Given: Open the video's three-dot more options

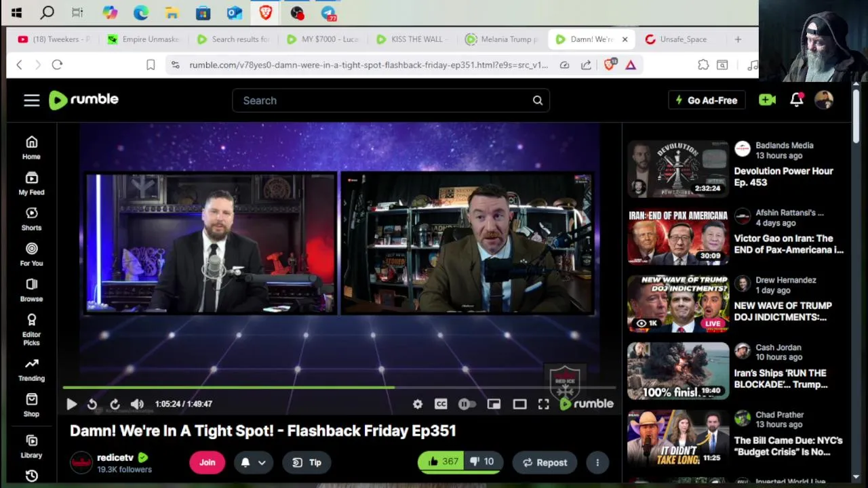Looking at the screenshot, I should (x=597, y=462).
